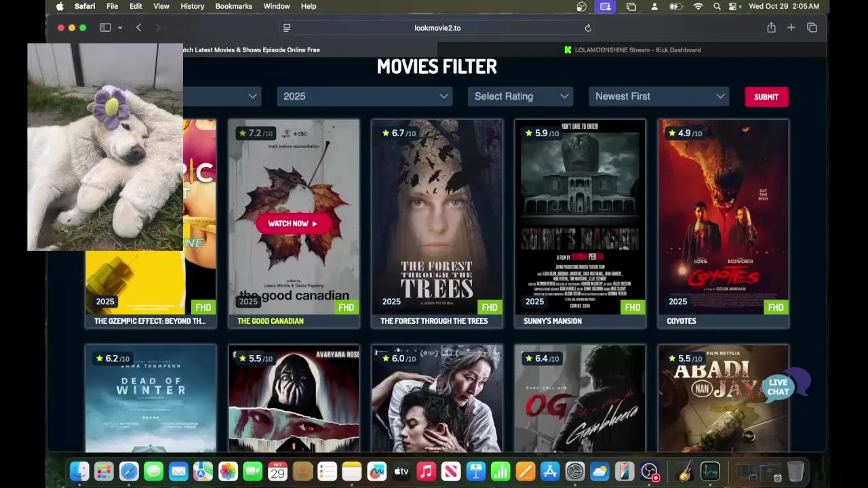Open App Store from the dock

pos(549,471)
